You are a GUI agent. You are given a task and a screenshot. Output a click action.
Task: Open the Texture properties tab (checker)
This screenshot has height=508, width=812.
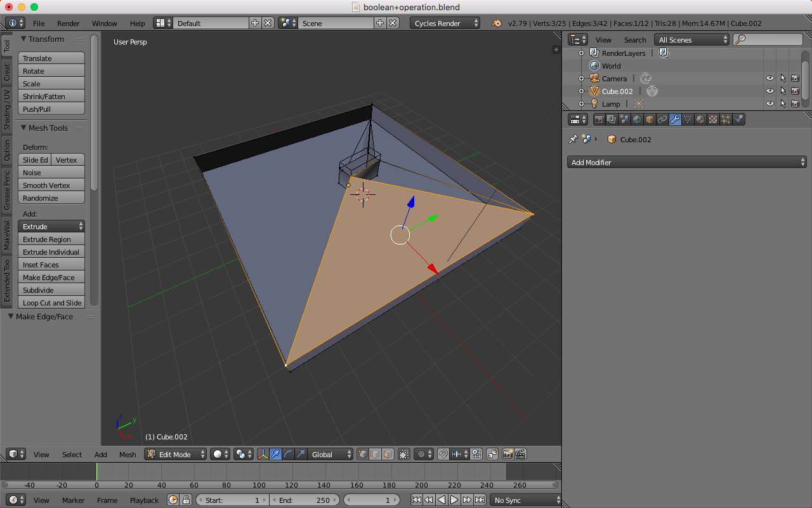[x=713, y=119]
